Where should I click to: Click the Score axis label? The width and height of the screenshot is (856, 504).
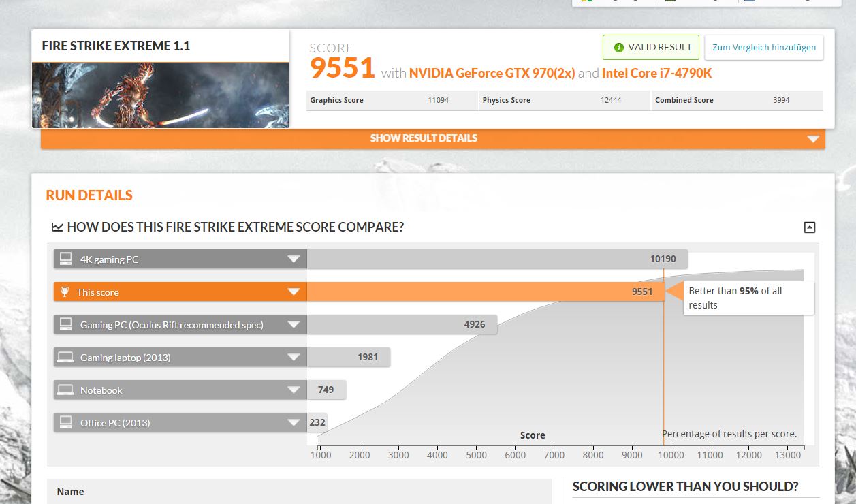(x=533, y=435)
